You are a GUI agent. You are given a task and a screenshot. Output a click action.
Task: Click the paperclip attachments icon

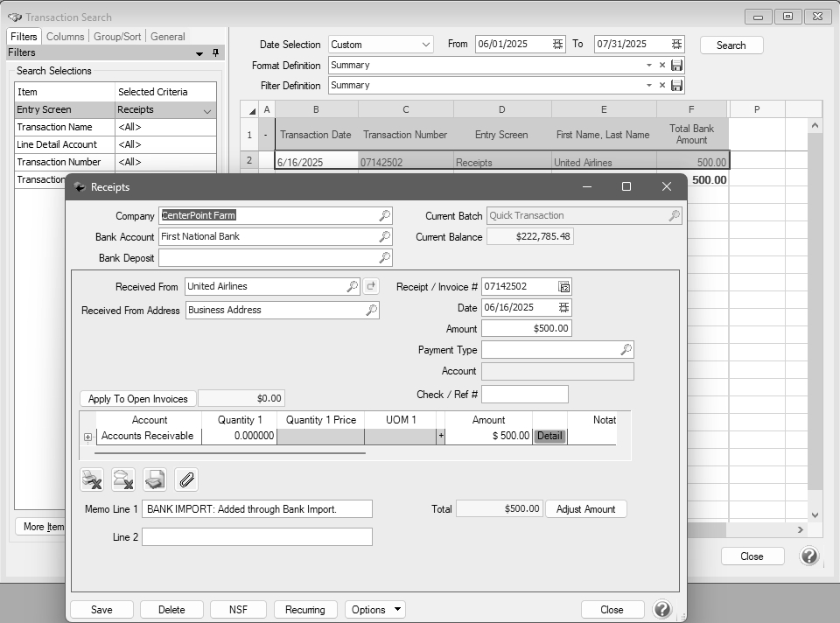[186, 479]
